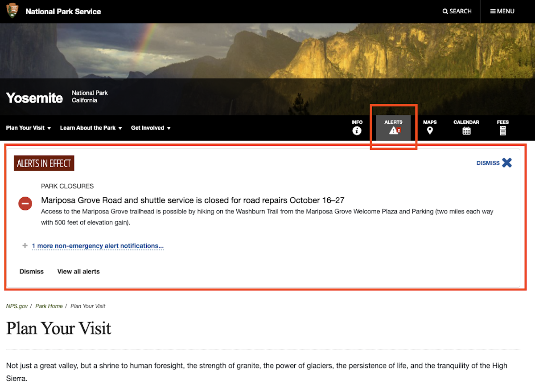This screenshot has width=535, height=392.
Task: Click the ALERTS IN EFFECT banner label
Action: (x=44, y=163)
